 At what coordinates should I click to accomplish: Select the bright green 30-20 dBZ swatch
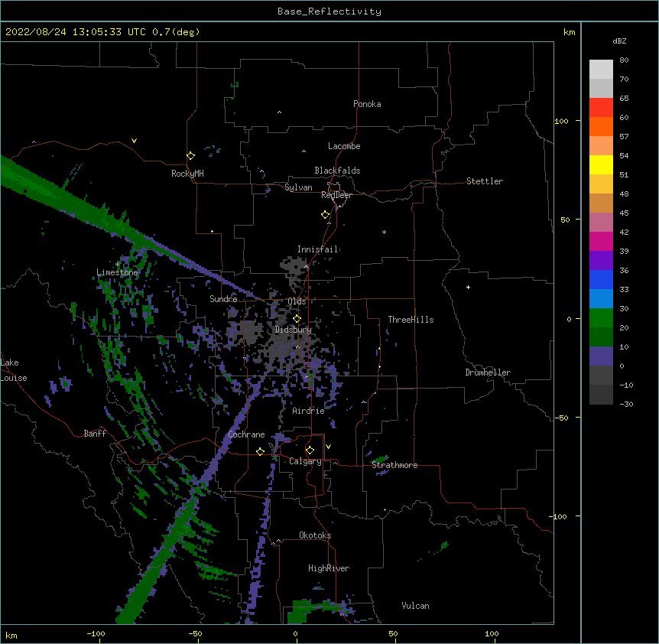pyautogui.click(x=601, y=318)
